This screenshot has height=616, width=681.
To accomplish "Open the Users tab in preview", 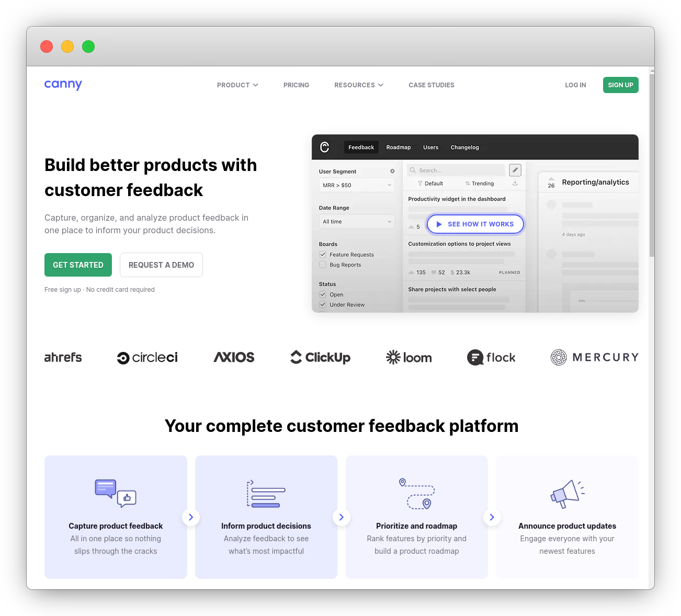I will (431, 147).
